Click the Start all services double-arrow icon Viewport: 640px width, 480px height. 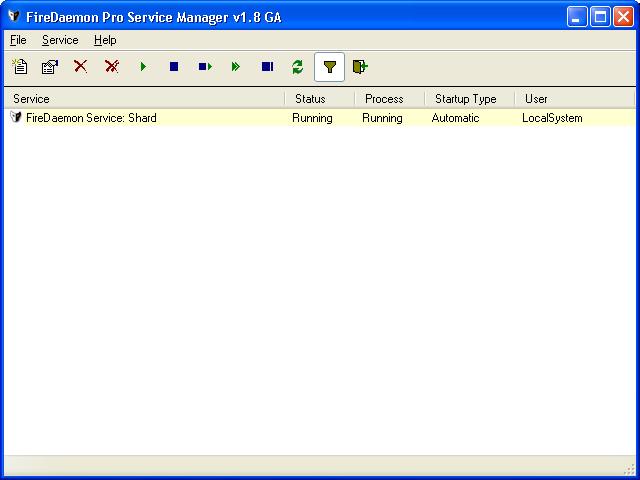tap(236, 67)
